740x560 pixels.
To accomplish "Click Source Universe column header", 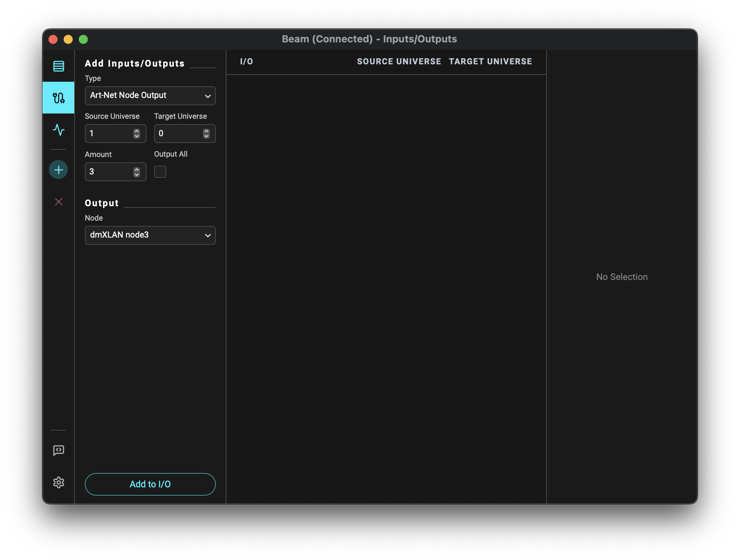I will pos(399,61).
